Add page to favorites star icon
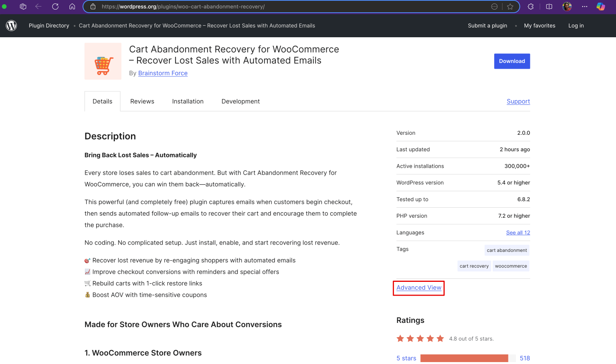The width and height of the screenshot is (616, 364). click(x=510, y=7)
